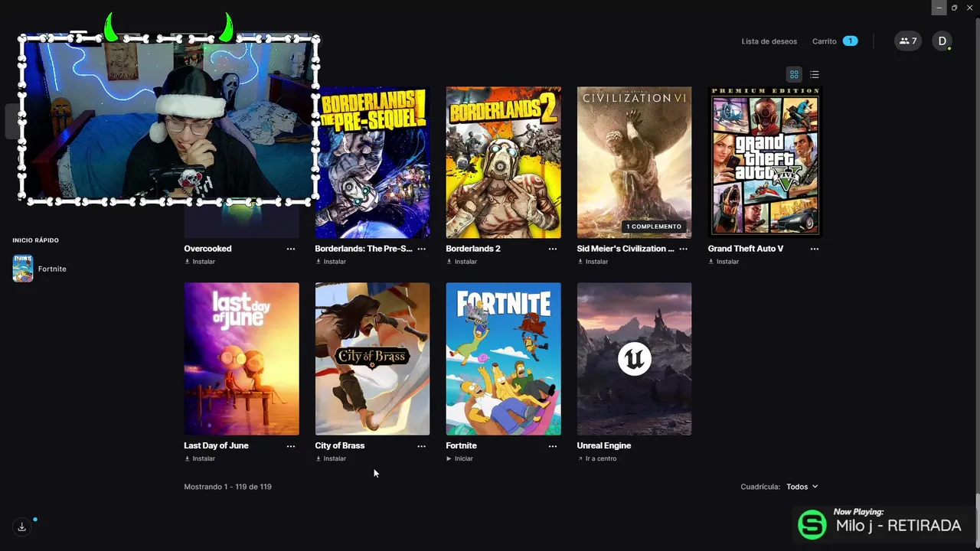Open City of Brass cover art
Viewport: 980px width, 551px height.
(x=372, y=359)
